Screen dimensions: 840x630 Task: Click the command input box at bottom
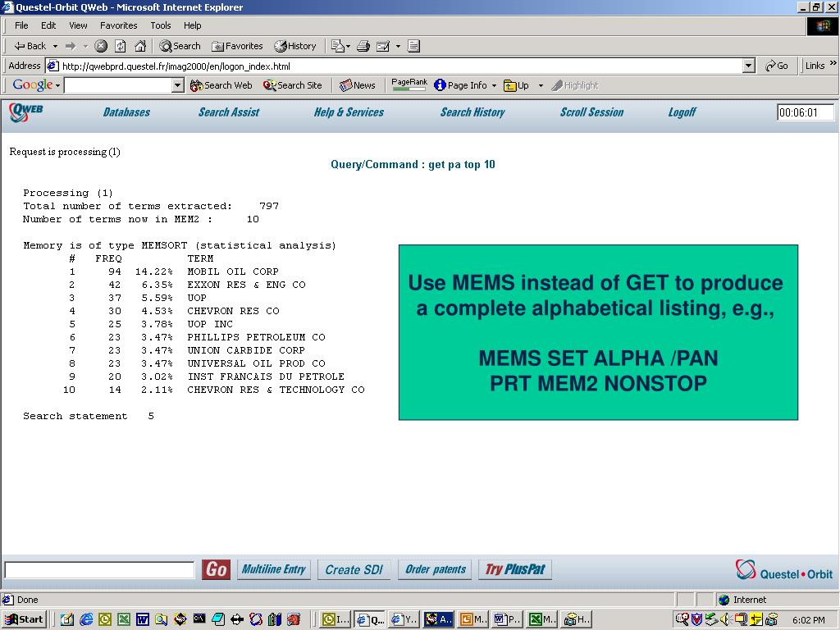99,569
